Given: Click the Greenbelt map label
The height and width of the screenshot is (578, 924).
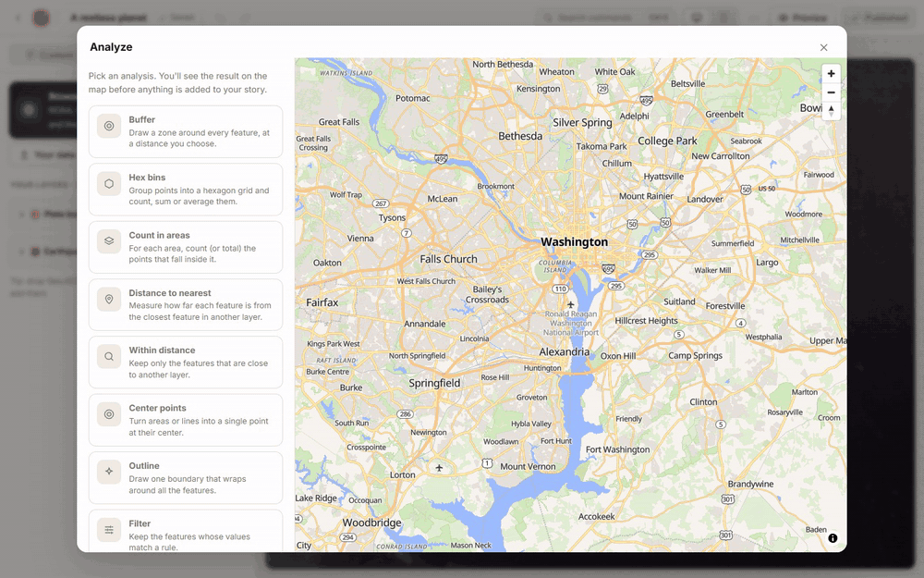Looking at the screenshot, I should (x=724, y=115).
